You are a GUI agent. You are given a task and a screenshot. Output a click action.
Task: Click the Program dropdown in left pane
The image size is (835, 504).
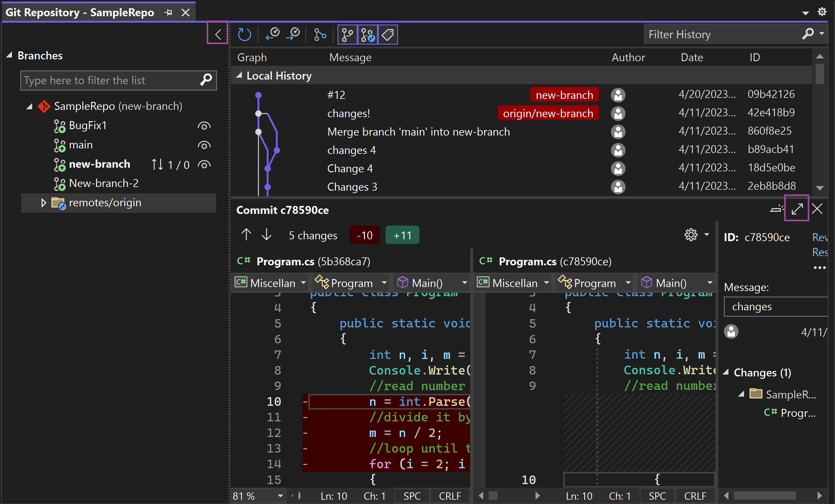click(x=359, y=283)
